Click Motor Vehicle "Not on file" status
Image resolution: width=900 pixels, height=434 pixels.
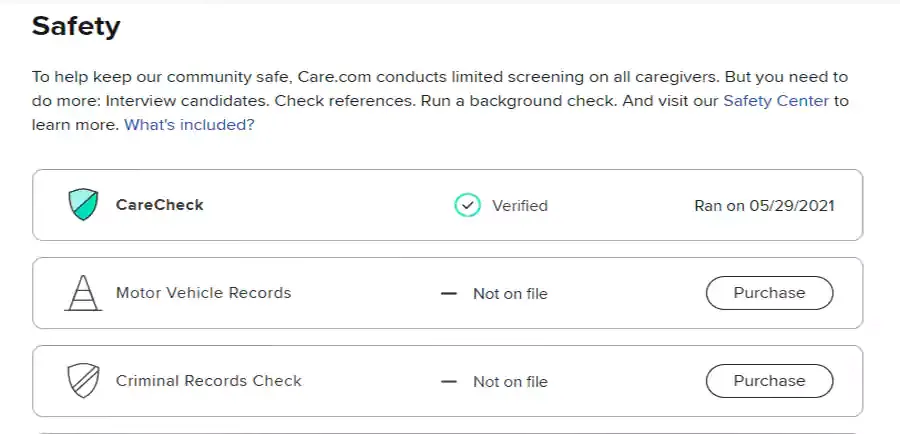(x=510, y=294)
